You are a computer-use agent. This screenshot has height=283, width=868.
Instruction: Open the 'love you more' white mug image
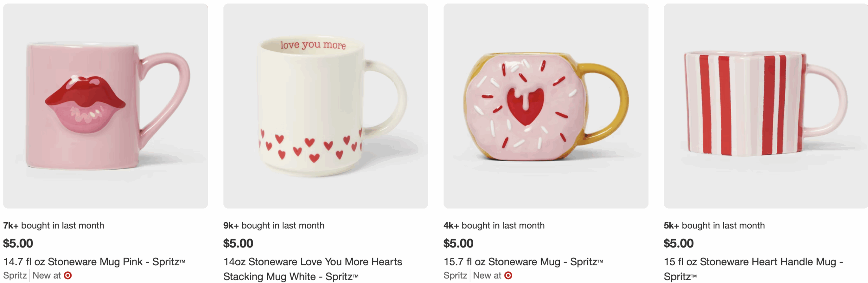point(325,106)
